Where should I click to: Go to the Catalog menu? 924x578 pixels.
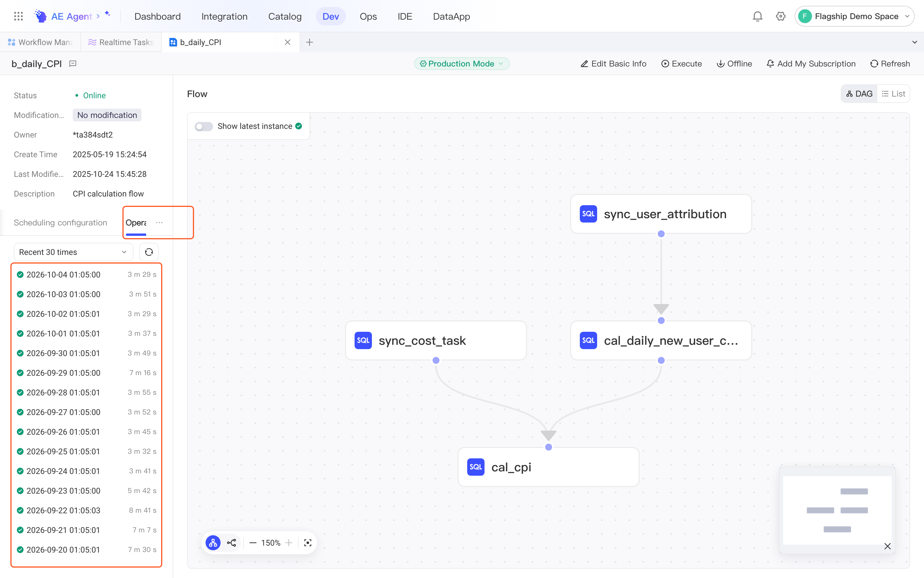click(285, 16)
